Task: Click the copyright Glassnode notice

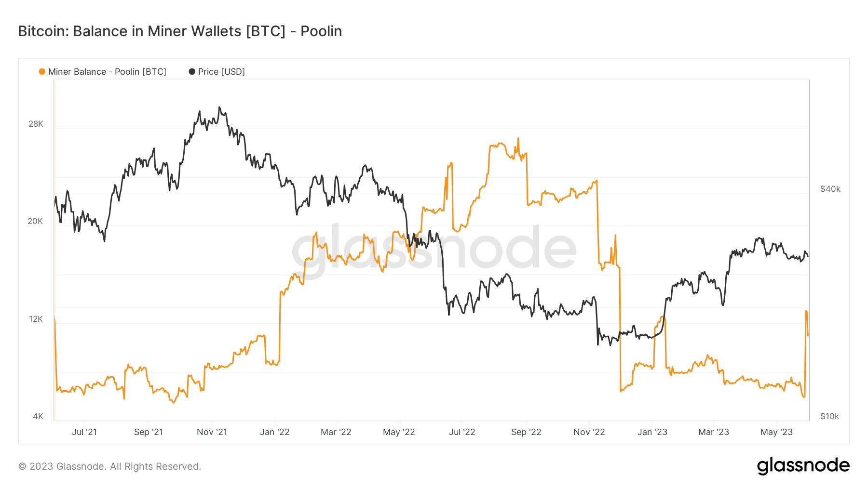Action: 109,466
